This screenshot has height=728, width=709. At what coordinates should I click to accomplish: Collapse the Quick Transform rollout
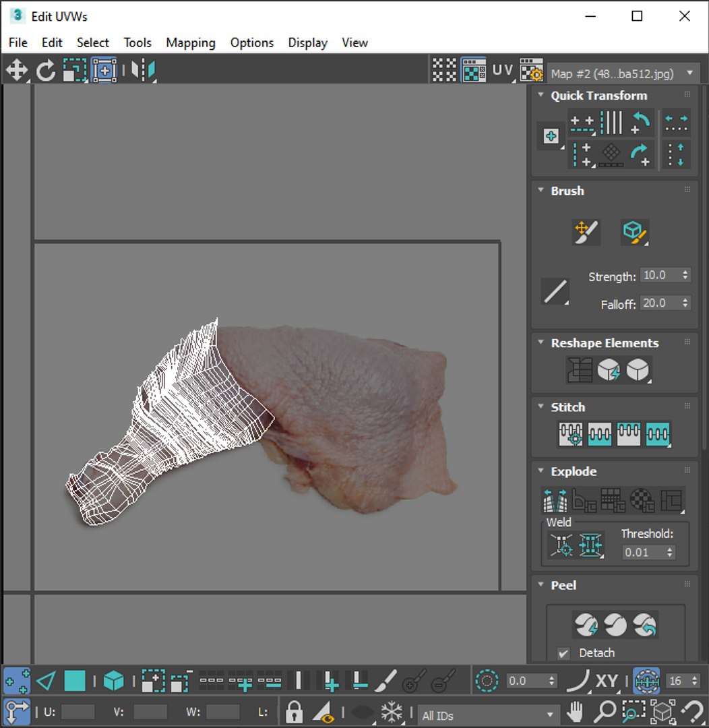541,94
